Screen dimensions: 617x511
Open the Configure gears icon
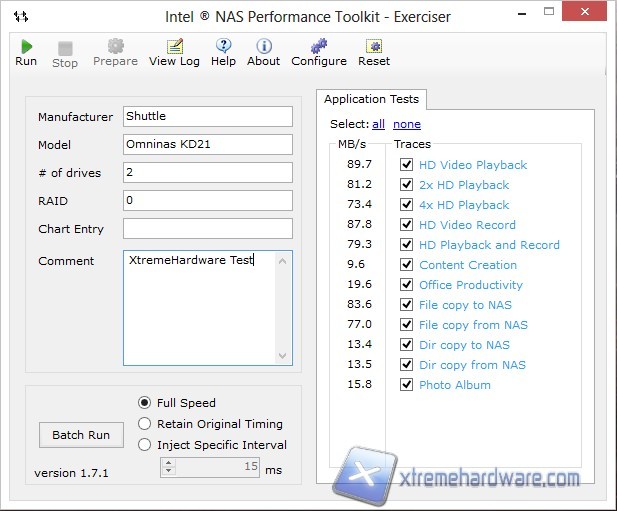coord(318,46)
